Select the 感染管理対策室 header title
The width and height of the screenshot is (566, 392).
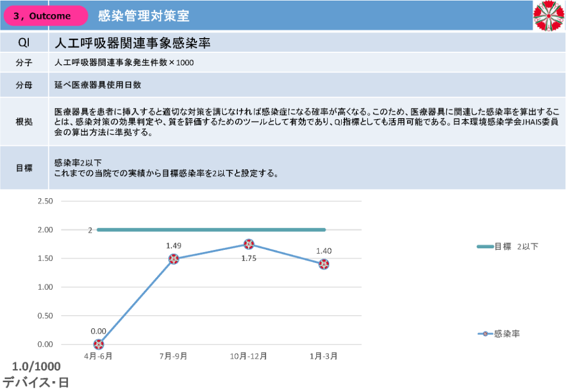(x=144, y=16)
